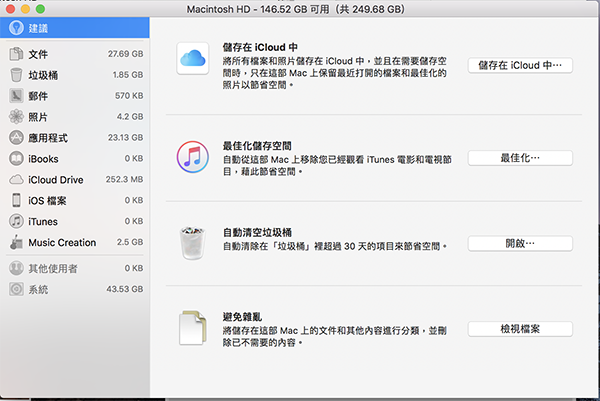Open the Music Creation category label
Viewport: 600px width, 401px height.
[x=62, y=243]
